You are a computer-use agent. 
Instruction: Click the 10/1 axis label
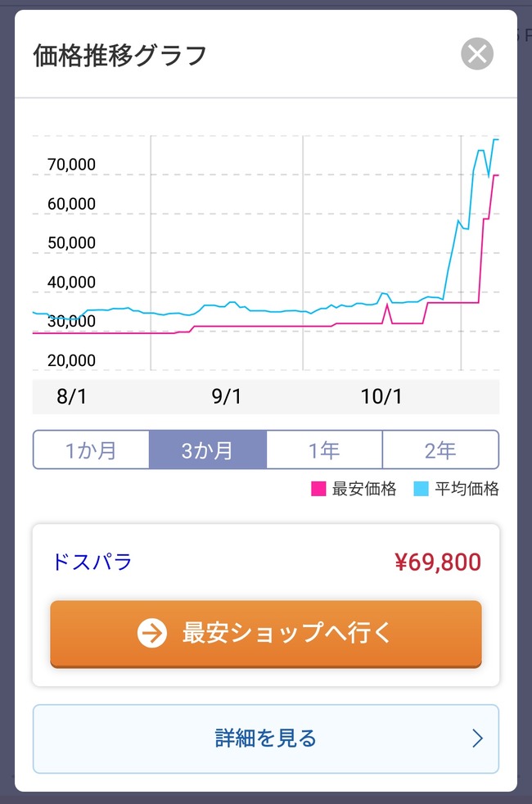381,396
